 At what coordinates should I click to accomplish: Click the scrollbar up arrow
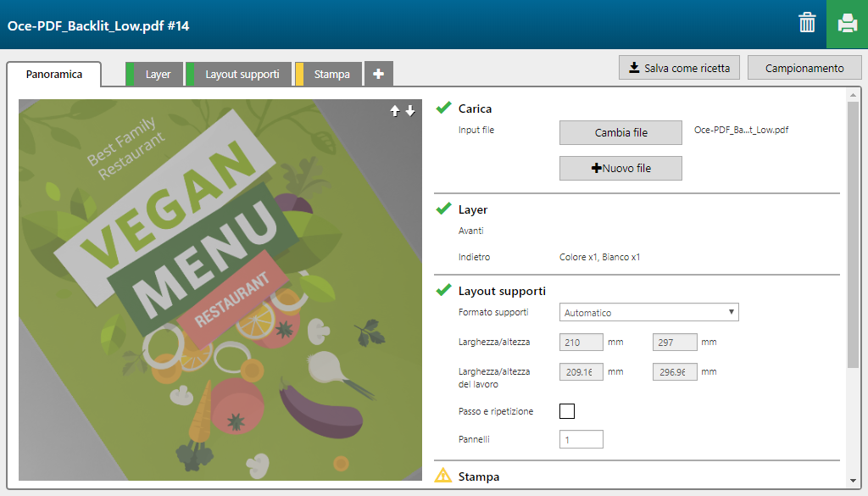[853, 95]
